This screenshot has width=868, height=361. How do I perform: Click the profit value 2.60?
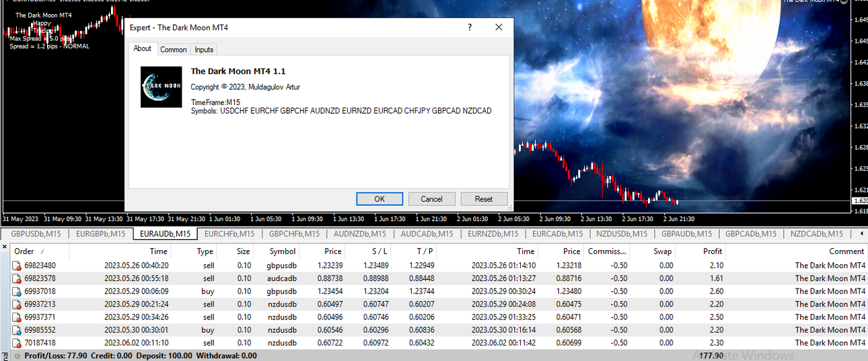tap(717, 291)
